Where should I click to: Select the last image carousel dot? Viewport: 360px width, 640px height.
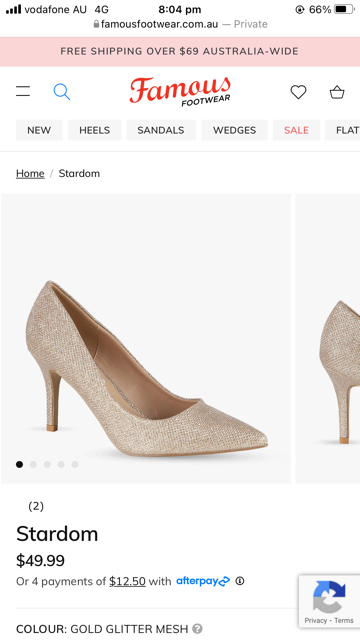tap(75, 464)
